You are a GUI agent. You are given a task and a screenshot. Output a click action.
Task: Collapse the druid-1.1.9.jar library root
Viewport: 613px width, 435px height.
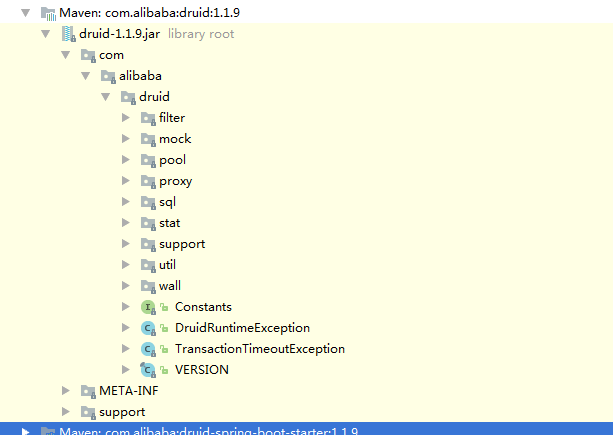(x=46, y=34)
